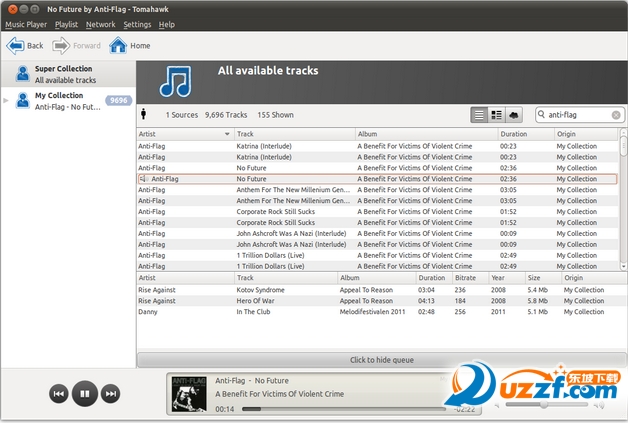Open the Help menu
This screenshot has width=628, height=423.
coord(167,24)
